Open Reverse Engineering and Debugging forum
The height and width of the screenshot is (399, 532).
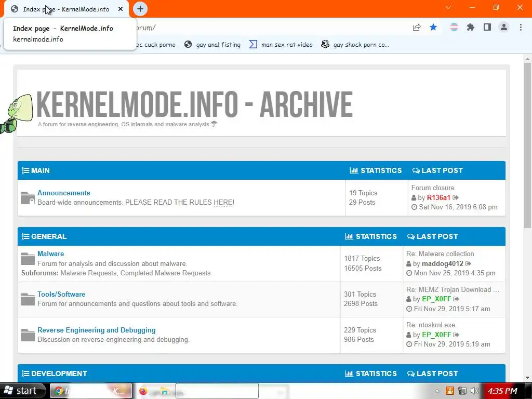[x=96, y=330]
